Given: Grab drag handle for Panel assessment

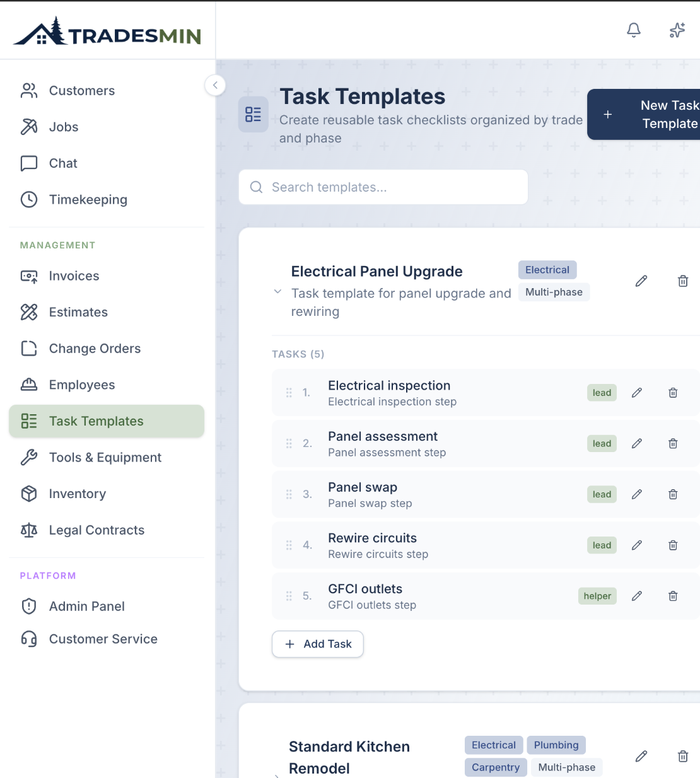Looking at the screenshot, I should (x=289, y=444).
